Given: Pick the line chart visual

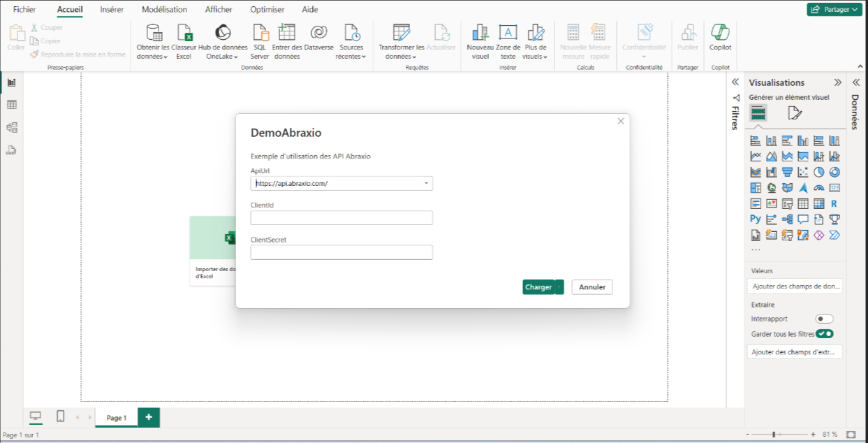Looking at the screenshot, I should point(756,157).
